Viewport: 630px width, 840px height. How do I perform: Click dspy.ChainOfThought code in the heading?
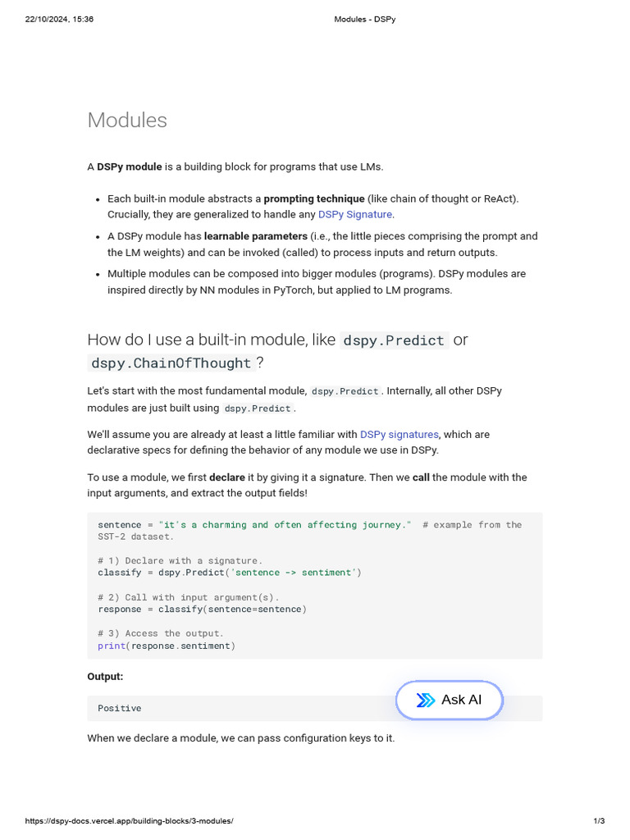click(x=171, y=363)
